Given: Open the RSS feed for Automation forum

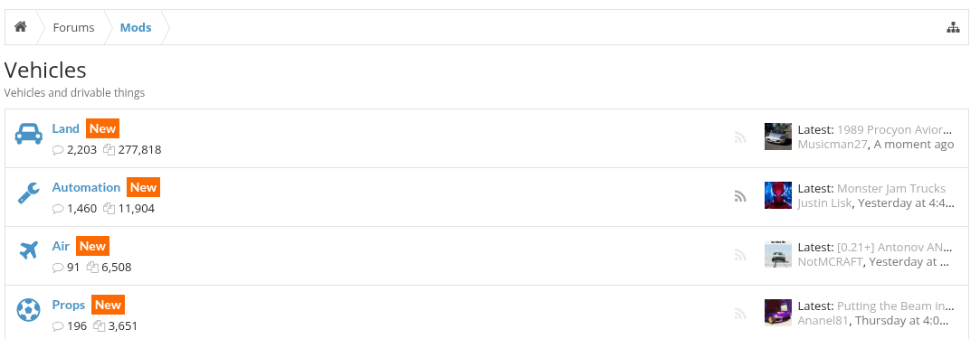Looking at the screenshot, I should tap(740, 197).
